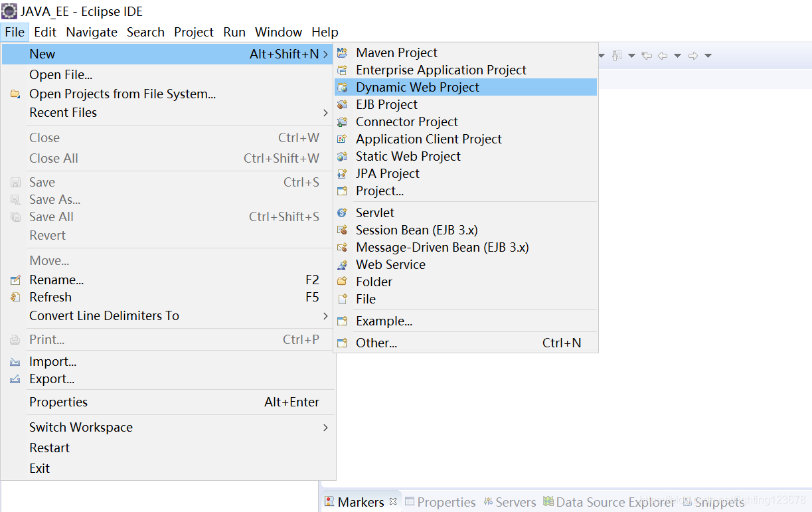Click the Servlet icon

point(343,213)
